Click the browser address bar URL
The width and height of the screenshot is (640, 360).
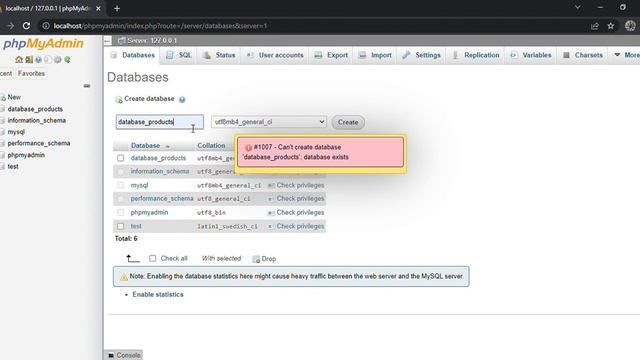[160, 26]
